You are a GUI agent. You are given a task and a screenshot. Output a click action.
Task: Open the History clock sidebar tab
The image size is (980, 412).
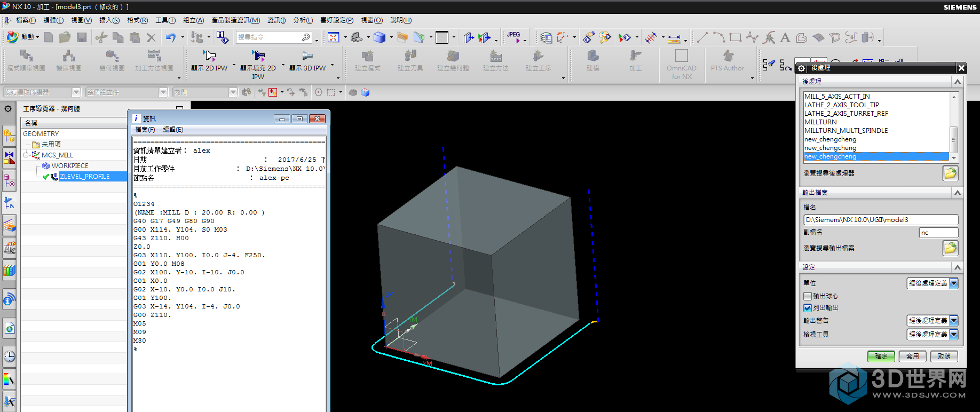click(x=9, y=356)
